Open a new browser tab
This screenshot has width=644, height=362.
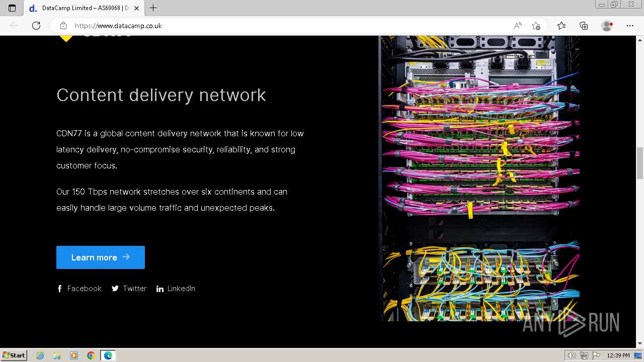coord(153,8)
